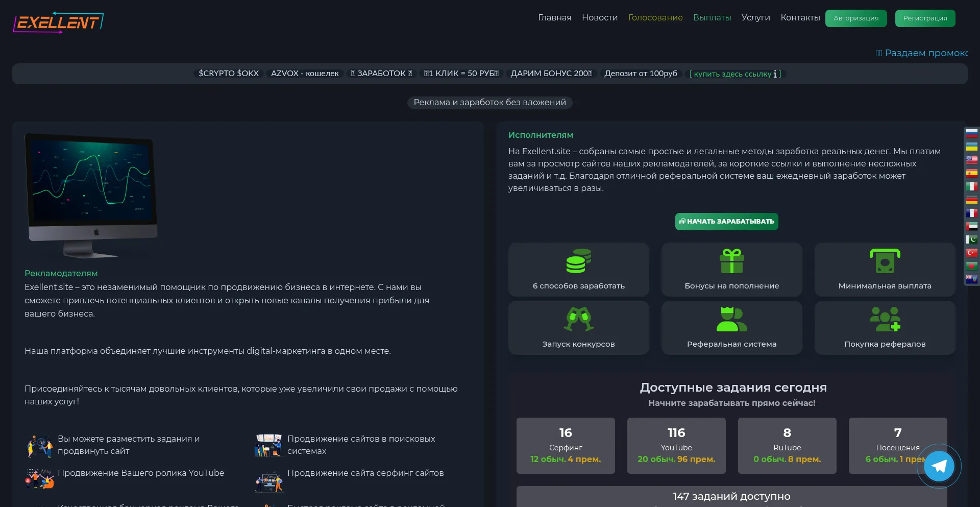Click НАЧАТЬ ЗАРАБАТЫВАТЬ button
Screen dimensions: 980x507
[726, 222]
